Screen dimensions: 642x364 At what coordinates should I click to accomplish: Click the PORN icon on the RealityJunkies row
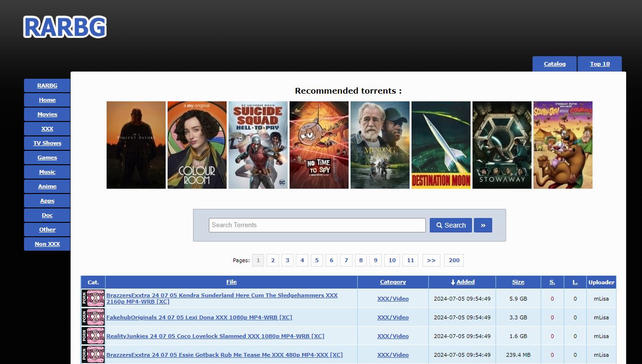tap(93, 336)
